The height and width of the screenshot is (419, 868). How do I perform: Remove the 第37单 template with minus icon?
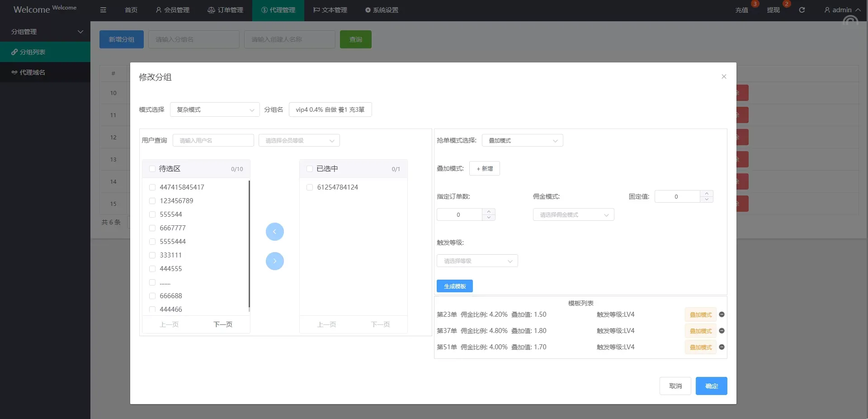pos(722,331)
